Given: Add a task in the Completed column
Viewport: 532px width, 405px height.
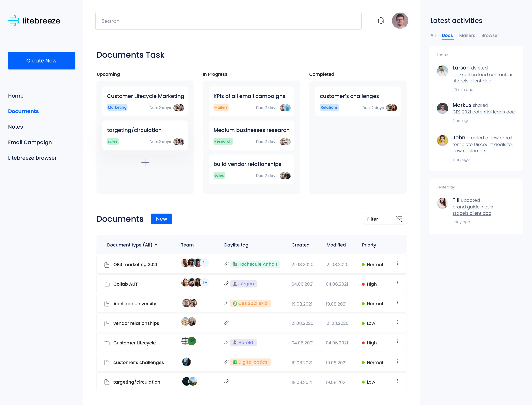Looking at the screenshot, I should click(358, 127).
